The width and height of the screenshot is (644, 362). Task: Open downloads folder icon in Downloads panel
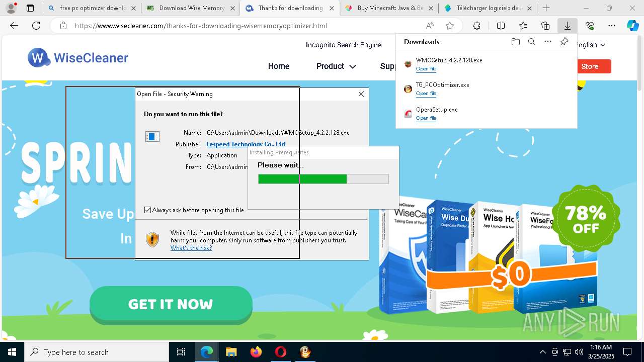515,42
